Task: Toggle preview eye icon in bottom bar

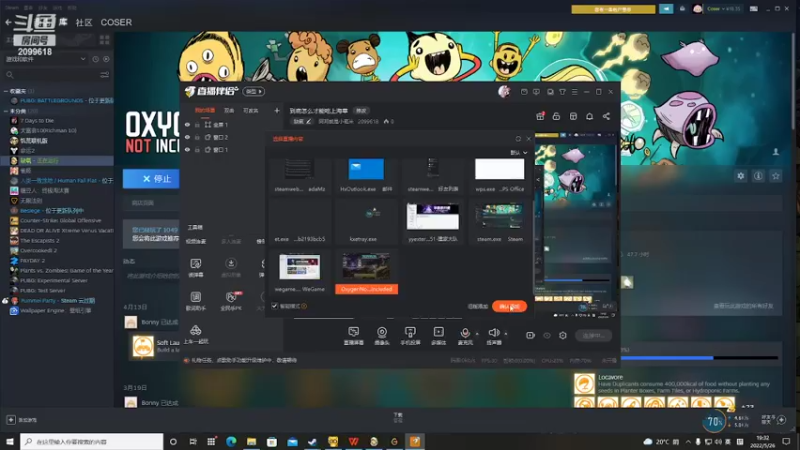Action: (x=546, y=336)
